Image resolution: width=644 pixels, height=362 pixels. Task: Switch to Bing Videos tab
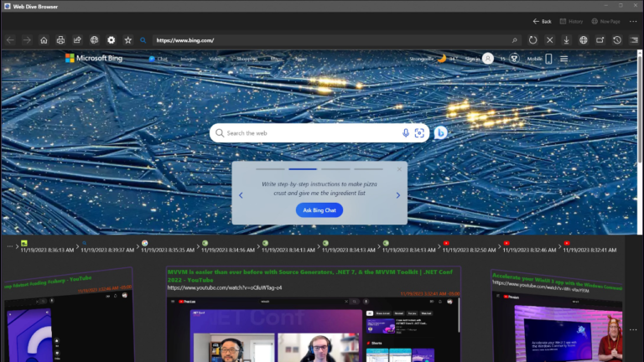216,59
